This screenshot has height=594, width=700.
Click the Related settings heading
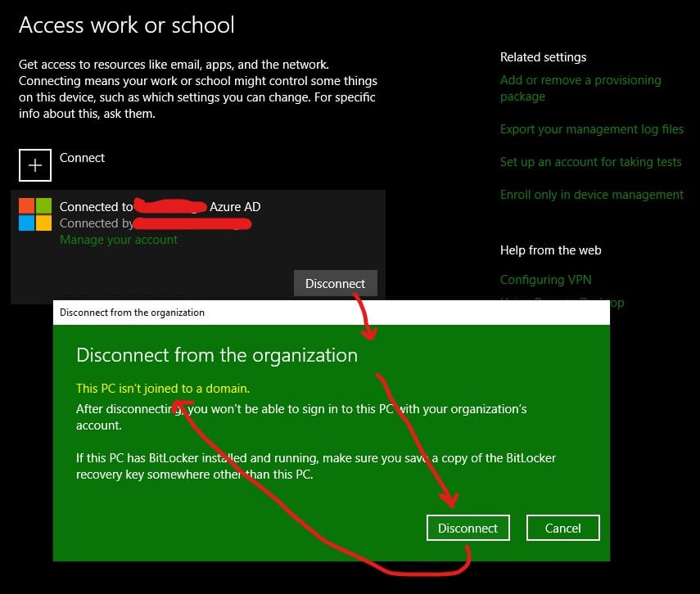(543, 57)
